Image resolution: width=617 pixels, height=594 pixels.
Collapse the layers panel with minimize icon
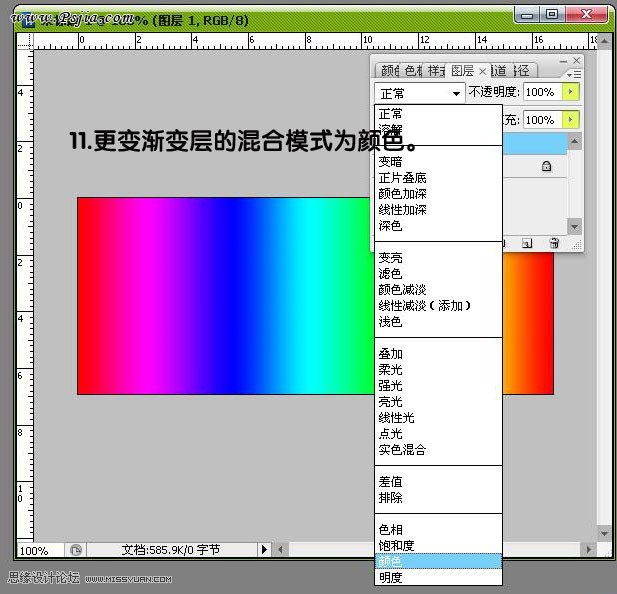tap(563, 61)
